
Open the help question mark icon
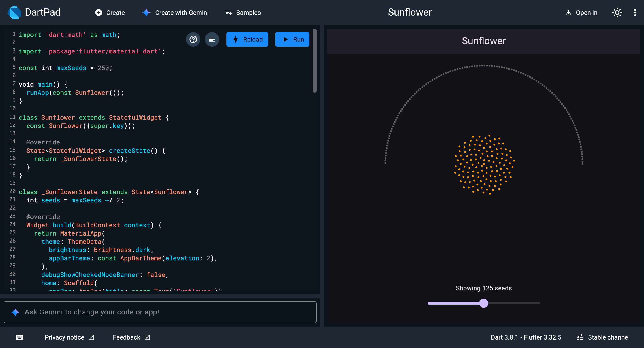[193, 40]
